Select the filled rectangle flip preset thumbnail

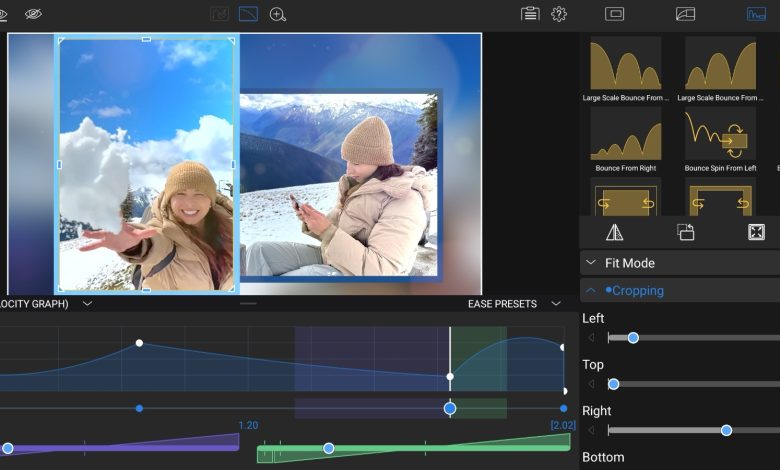point(626,197)
